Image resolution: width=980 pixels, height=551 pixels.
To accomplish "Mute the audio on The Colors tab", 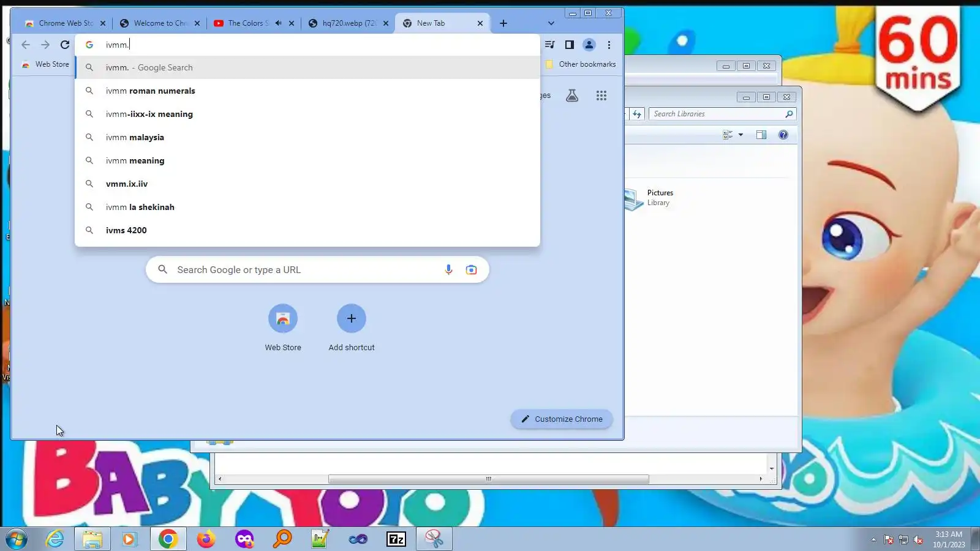I will pyautogui.click(x=278, y=23).
